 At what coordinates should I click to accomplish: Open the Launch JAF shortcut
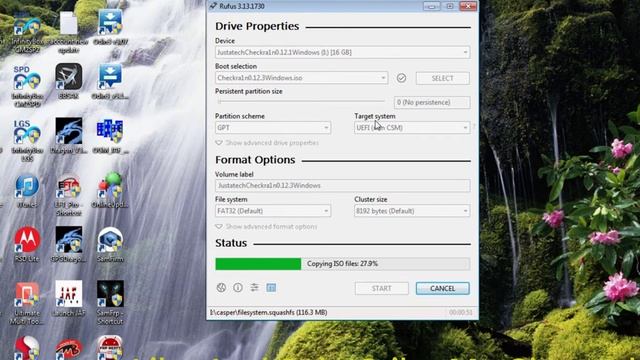(69, 298)
